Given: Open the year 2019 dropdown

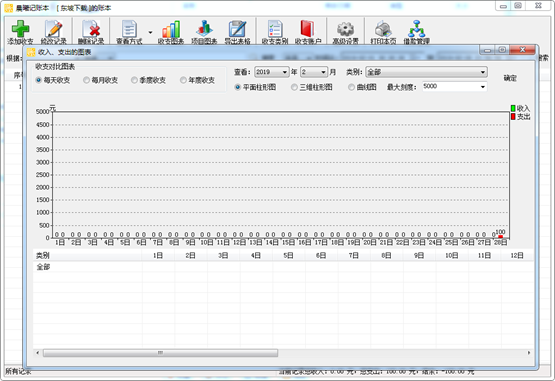Looking at the screenshot, I should [x=271, y=72].
